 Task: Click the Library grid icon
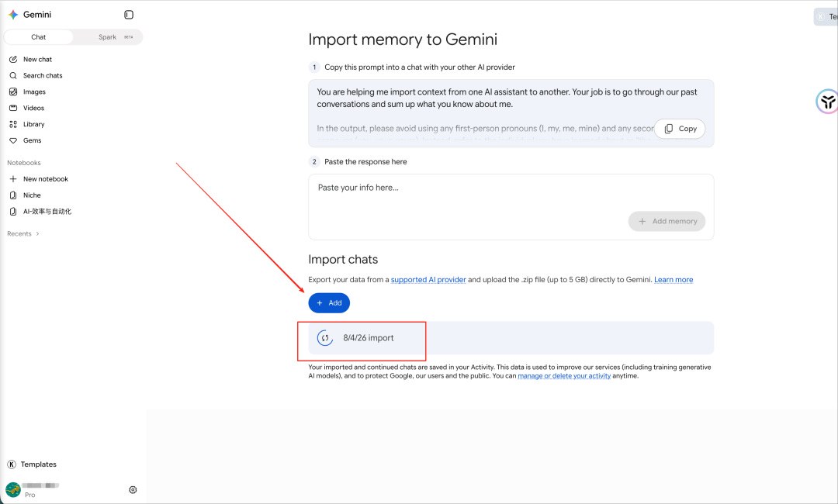pos(13,124)
